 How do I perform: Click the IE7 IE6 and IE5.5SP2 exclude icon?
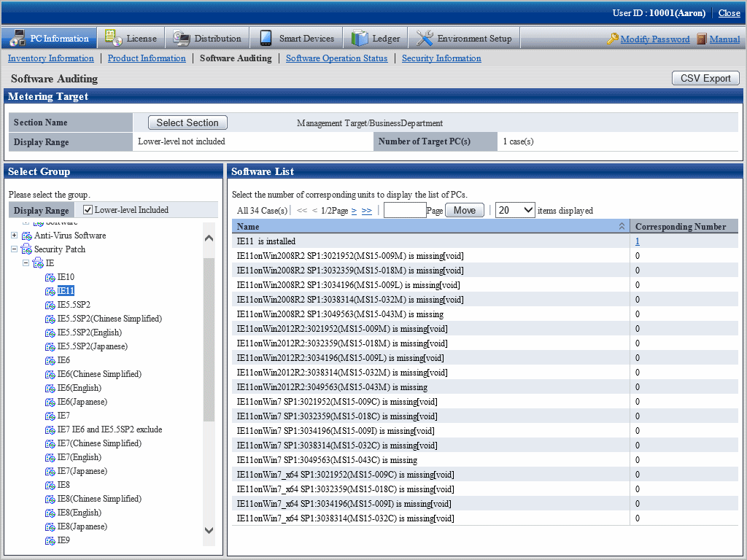[50, 429]
